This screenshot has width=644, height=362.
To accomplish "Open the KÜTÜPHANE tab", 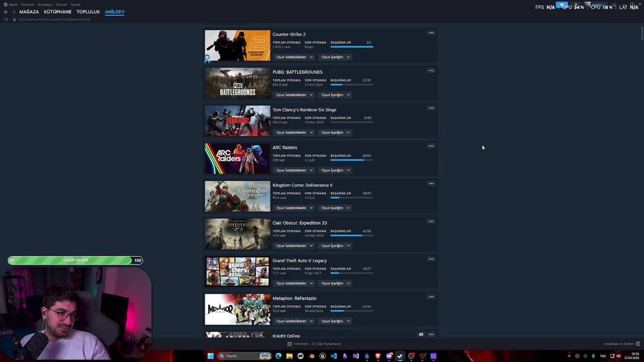I will tap(57, 12).
